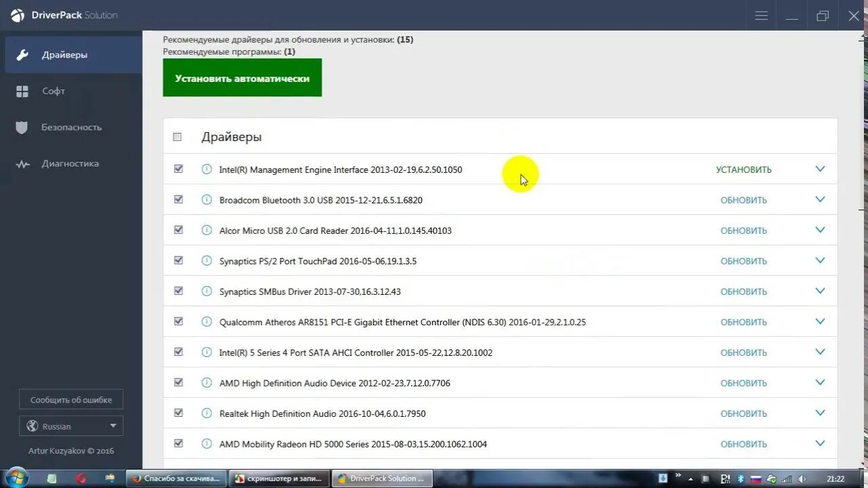Viewport: 868px width, 488px height.
Task: Show info icon for Realtek HD Audio
Action: coord(207,413)
